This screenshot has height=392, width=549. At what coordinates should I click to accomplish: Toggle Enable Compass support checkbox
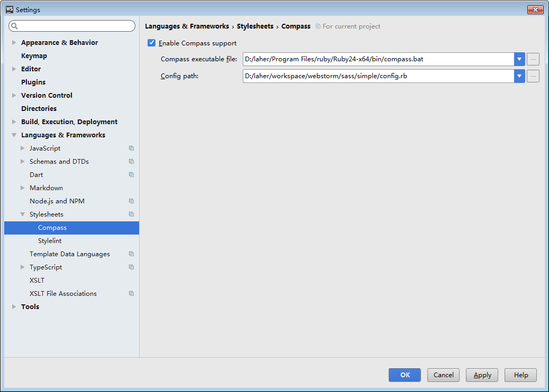pos(152,43)
